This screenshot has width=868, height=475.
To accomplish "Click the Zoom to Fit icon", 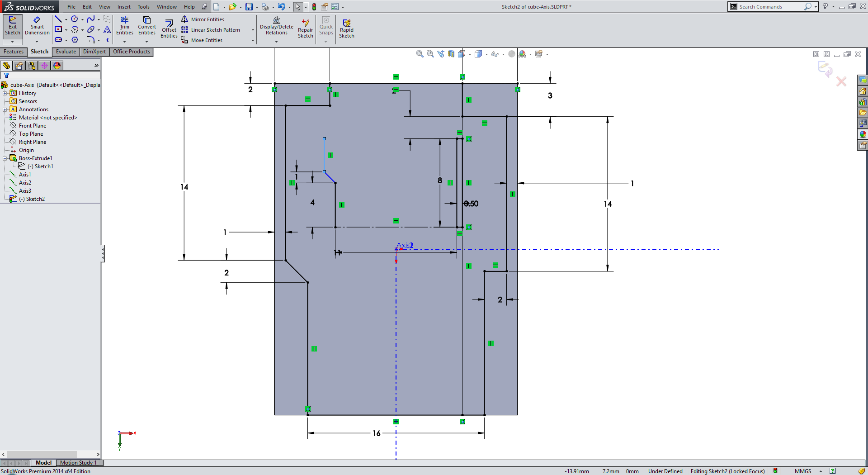I will coord(420,54).
